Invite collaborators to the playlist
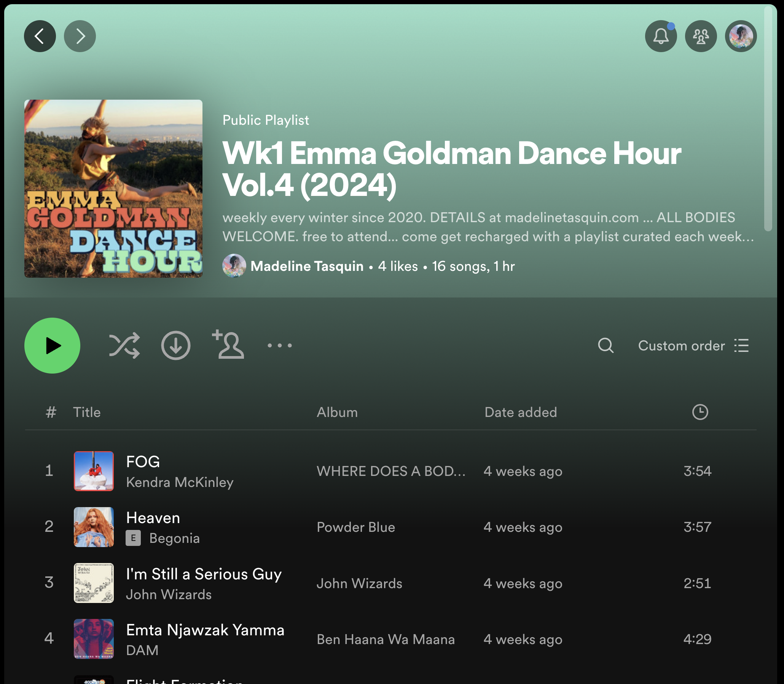The image size is (784, 684). [x=228, y=346]
